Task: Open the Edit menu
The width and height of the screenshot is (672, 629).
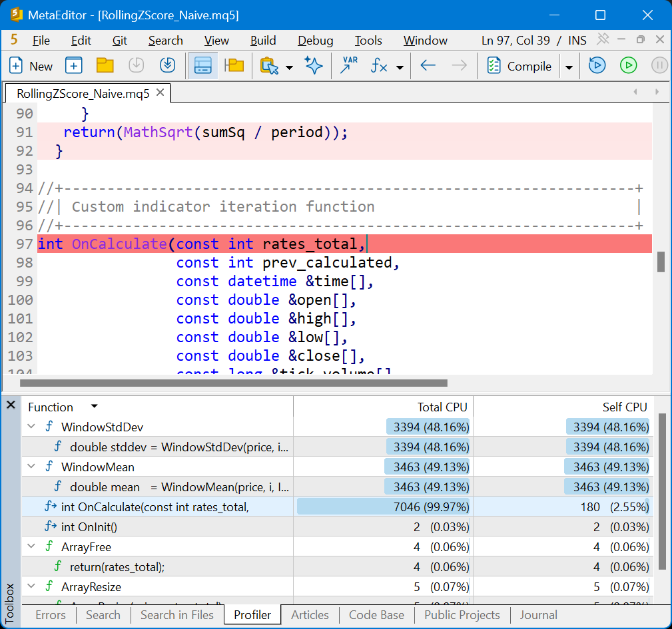Action: pyautogui.click(x=81, y=40)
